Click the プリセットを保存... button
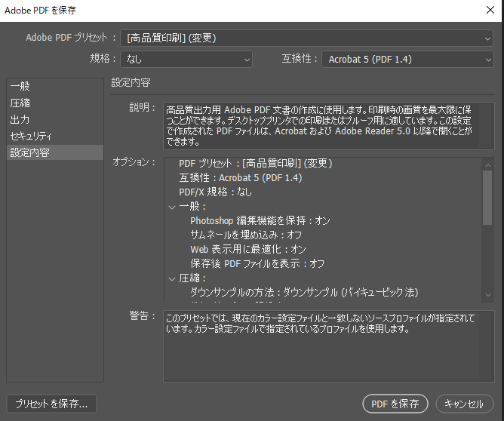504x421 pixels. click(51, 404)
